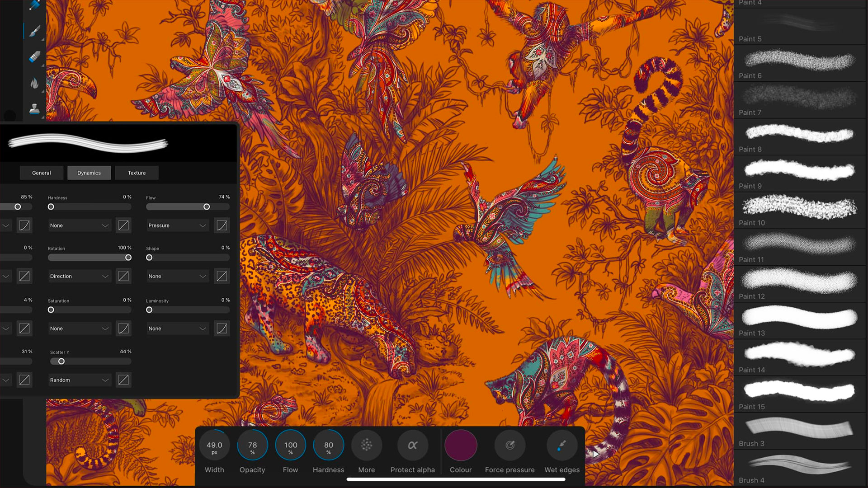Switch to the General tab
The height and width of the screenshot is (488, 868).
pos(42,173)
